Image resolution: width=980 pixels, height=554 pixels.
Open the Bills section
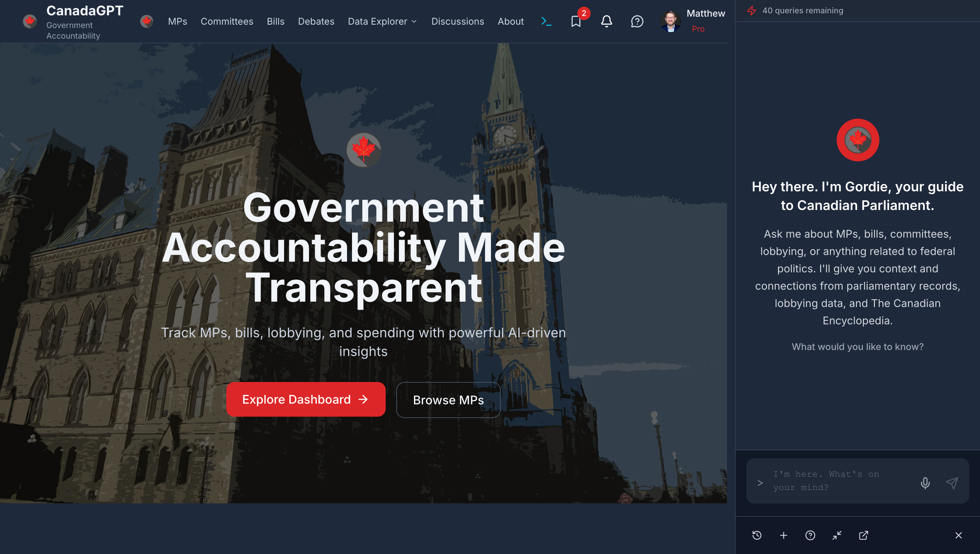(x=275, y=21)
